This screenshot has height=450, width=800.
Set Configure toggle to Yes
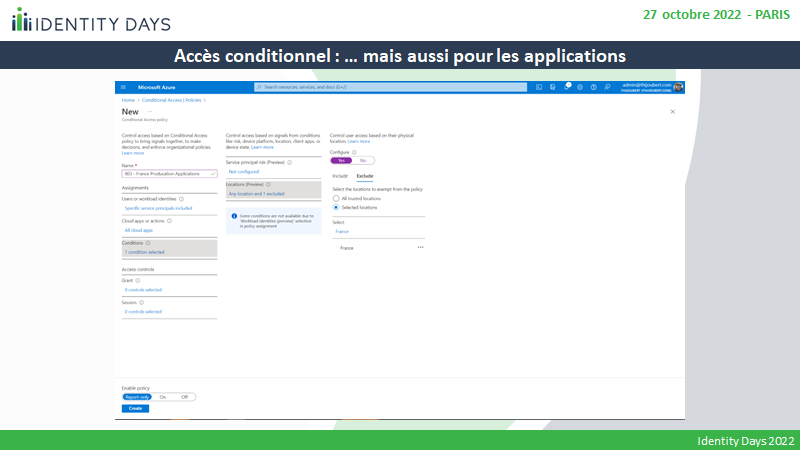tap(341, 161)
